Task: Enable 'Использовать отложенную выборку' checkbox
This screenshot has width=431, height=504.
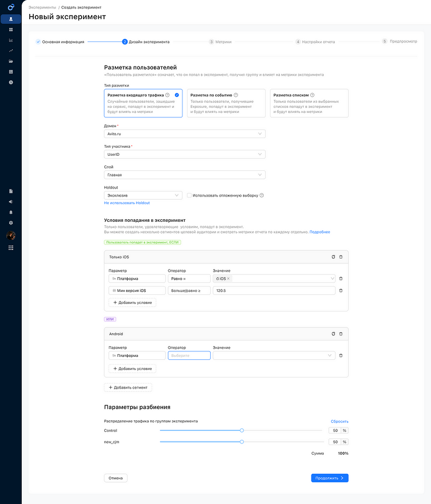Action: 189,195
